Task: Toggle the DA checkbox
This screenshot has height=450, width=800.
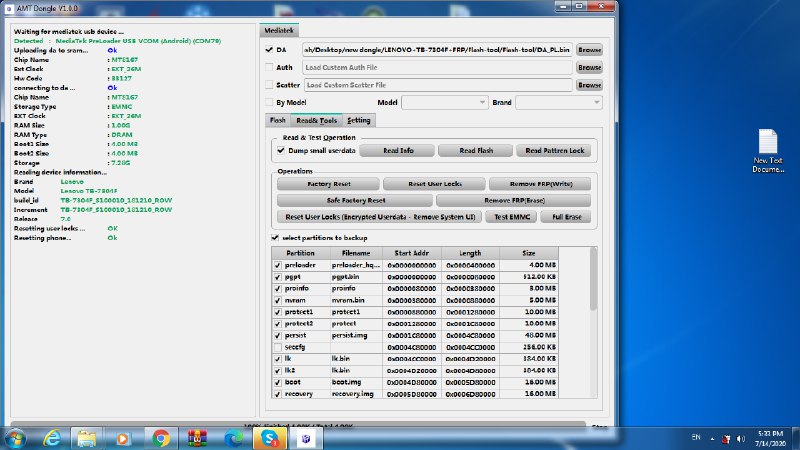Action: click(269, 49)
